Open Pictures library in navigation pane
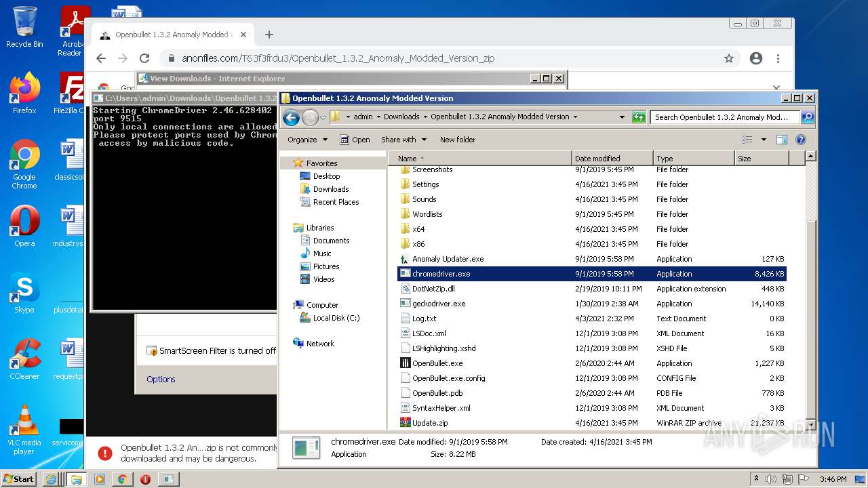The width and height of the screenshot is (868, 488). [326, 266]
